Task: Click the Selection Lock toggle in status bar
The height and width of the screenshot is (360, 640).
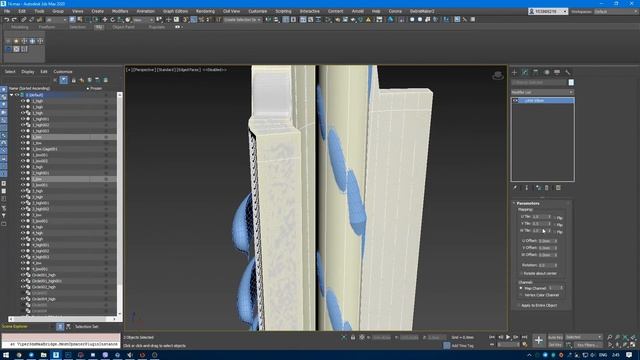Action: click(353, 338)
